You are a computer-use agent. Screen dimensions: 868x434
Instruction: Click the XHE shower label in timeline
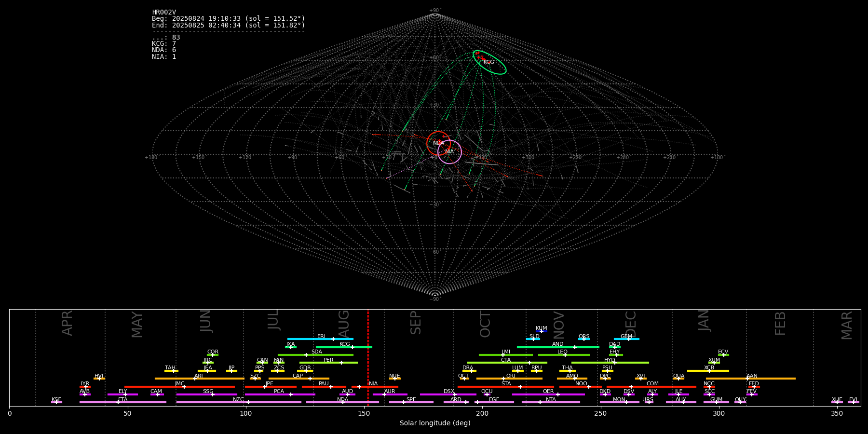(x=837, y=400)
